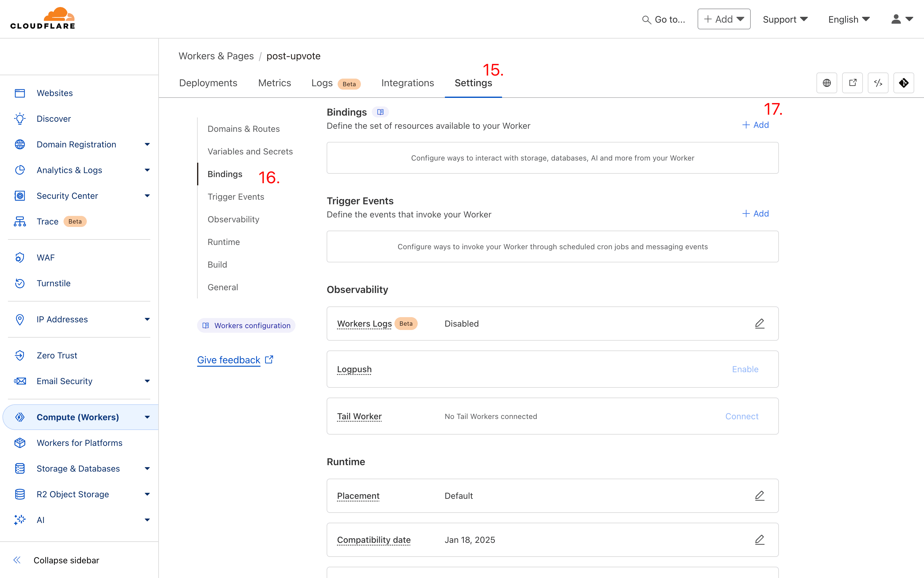
Task: Click the Turnstile icon
Action: (x=20, y=283)
